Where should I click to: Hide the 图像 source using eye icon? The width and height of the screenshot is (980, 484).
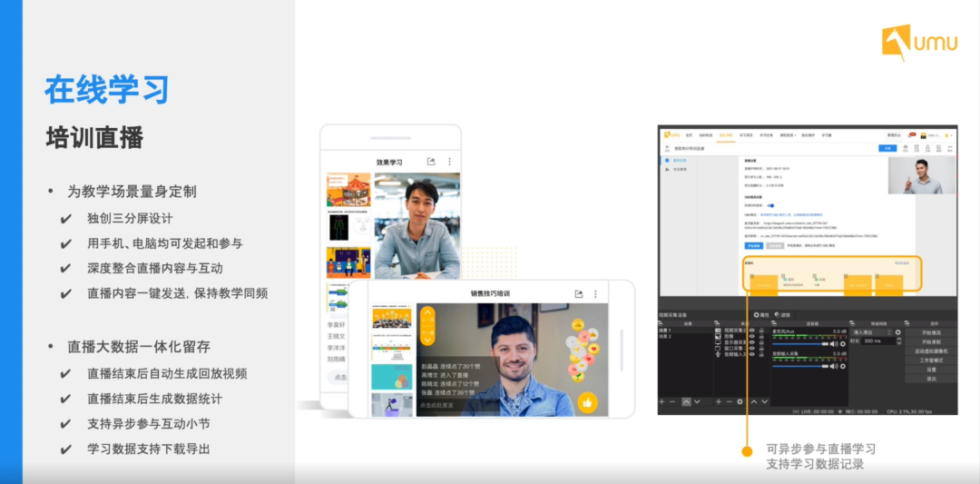point(751,337)
